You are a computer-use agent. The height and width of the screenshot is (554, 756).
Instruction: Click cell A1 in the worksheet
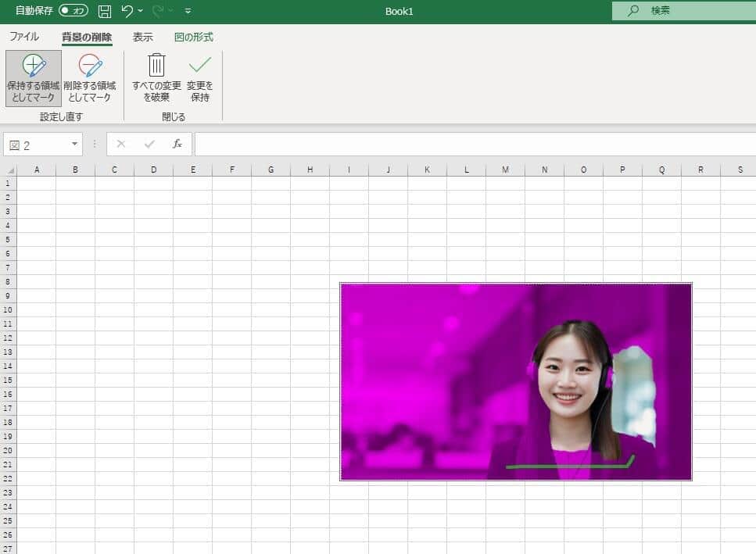37,182
